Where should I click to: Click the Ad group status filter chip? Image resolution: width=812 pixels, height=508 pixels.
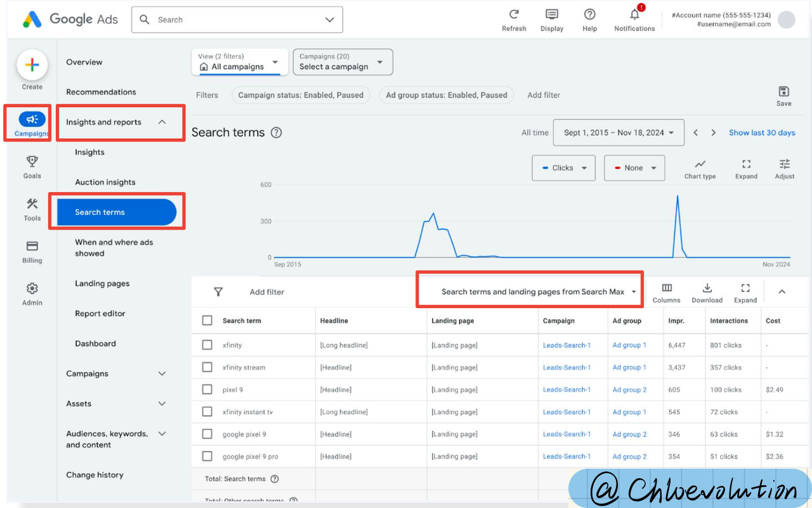point(447,95)
